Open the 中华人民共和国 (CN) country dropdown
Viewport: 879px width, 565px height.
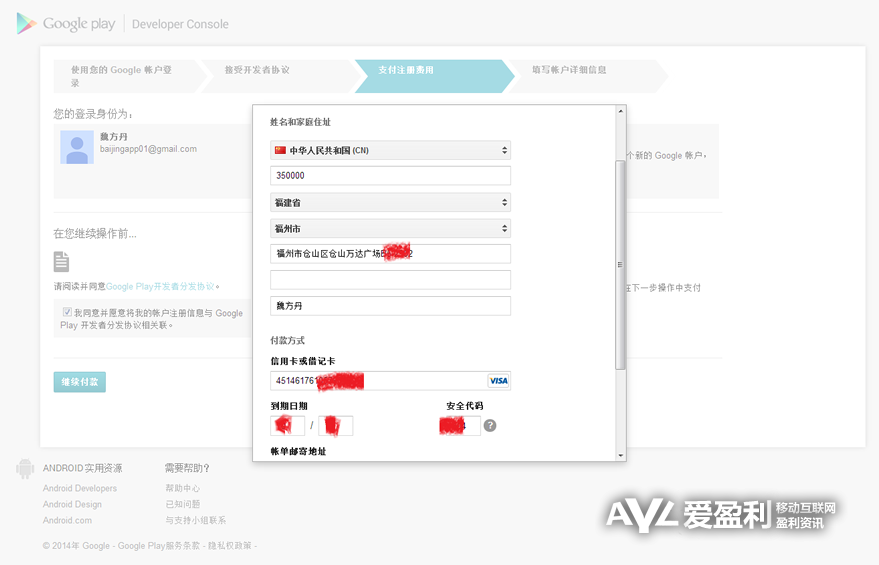(x=390, y=151)
